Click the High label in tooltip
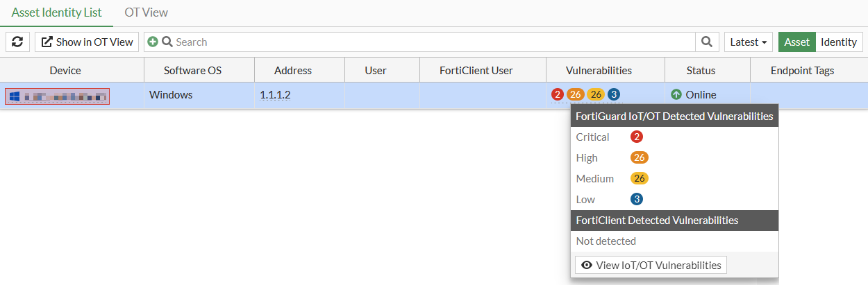Screen dimensions: 868x285 point(587,157)
